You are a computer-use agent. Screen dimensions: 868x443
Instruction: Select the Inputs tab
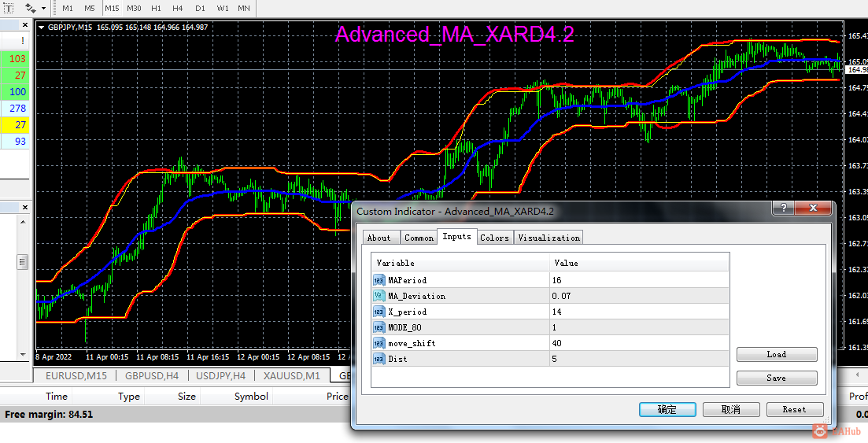pyautogui.click(x=456, y=237)
